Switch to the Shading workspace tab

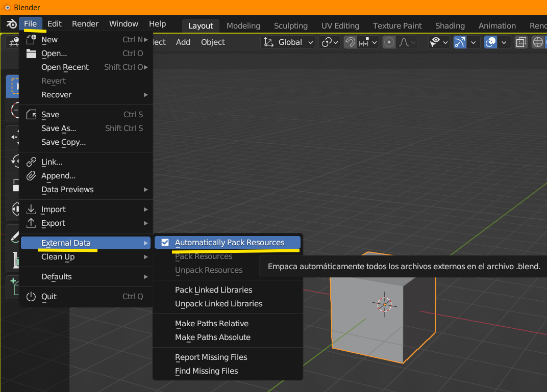pos(450,26)
